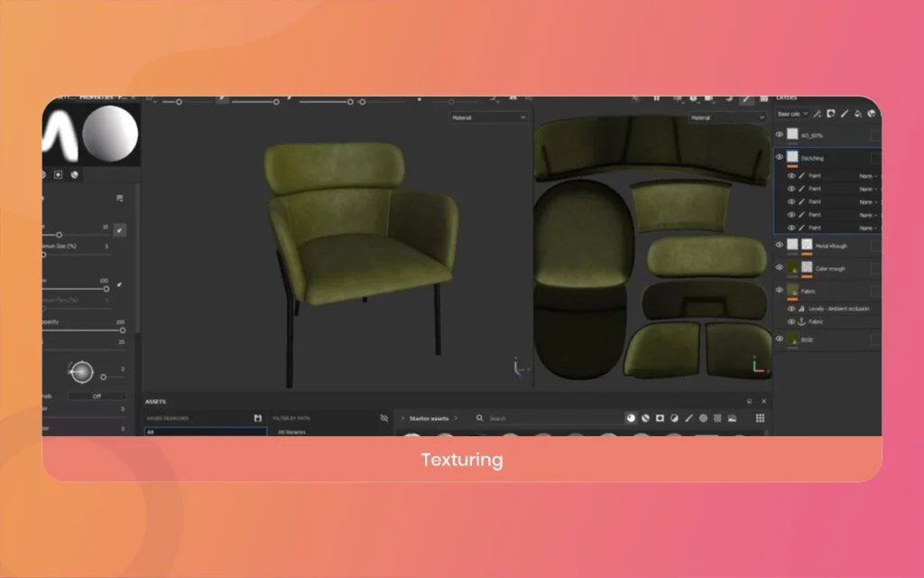Click the properties settings icon in left panel
The height and width of the screenshot is (578, 924).
pyautogui.click(x=120, y=198)
